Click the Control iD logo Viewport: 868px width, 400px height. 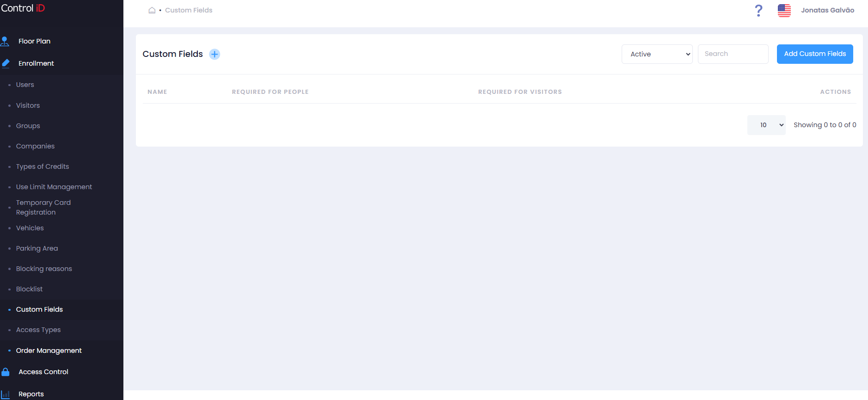(23, 8)
